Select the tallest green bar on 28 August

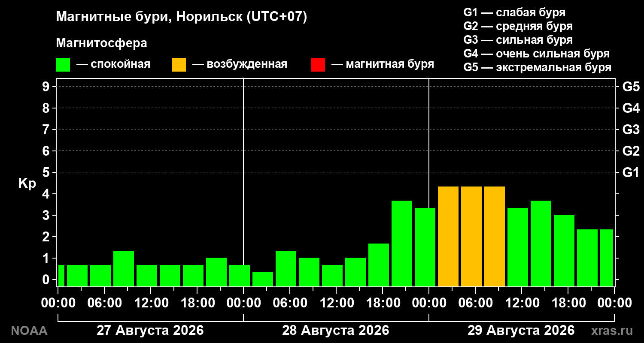402,244
